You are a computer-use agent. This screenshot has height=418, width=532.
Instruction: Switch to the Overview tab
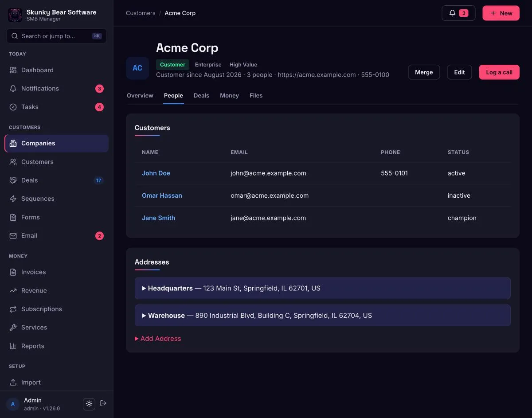click(x=140, y=95)
